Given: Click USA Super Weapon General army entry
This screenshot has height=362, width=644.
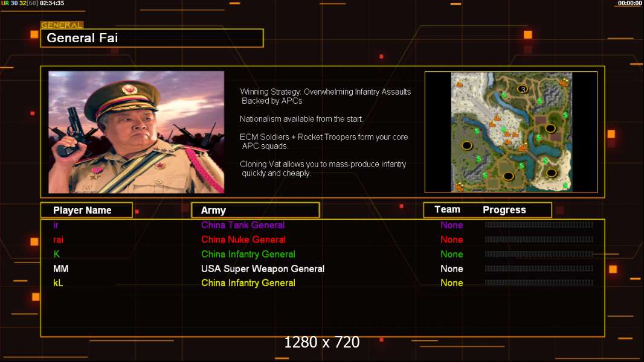Looking at the screenshot, I should pos(262,268).
